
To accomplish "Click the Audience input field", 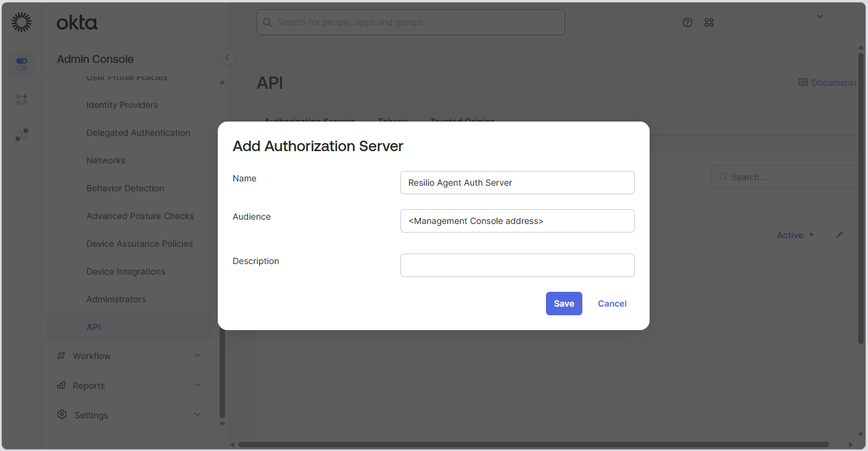I will tap(517, 221).
